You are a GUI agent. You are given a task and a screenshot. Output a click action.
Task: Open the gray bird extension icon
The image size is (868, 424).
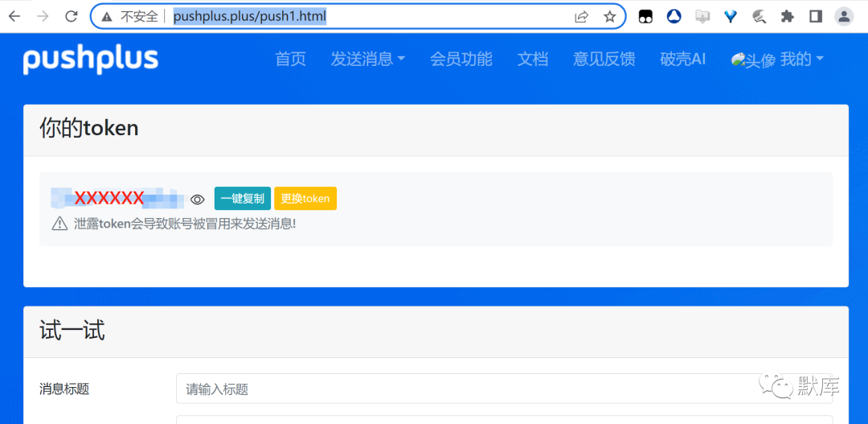click(759, 17)
